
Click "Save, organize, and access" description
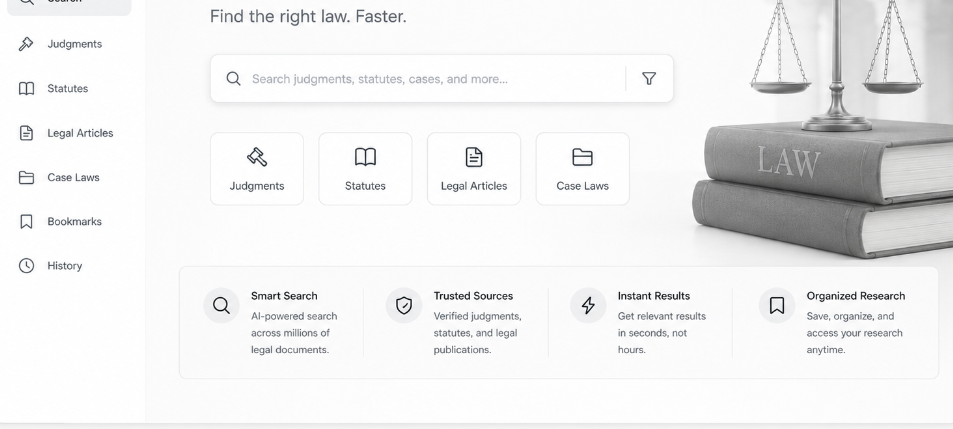click(x=855, y=333)
